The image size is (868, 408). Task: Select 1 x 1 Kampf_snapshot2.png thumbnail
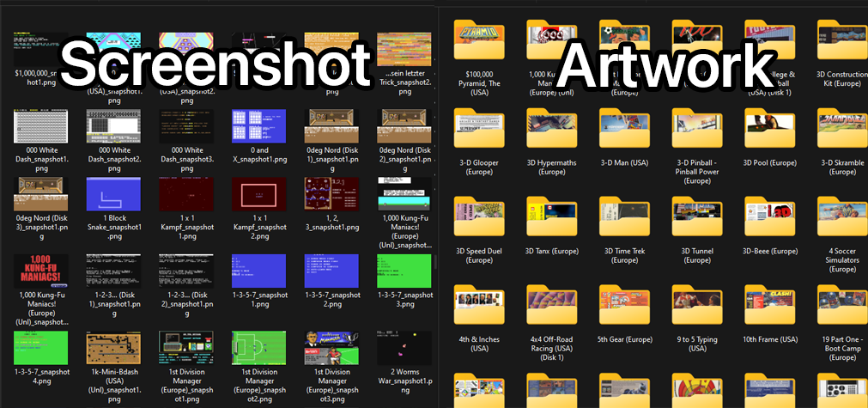pyautogui.click(x=259, y=194)
